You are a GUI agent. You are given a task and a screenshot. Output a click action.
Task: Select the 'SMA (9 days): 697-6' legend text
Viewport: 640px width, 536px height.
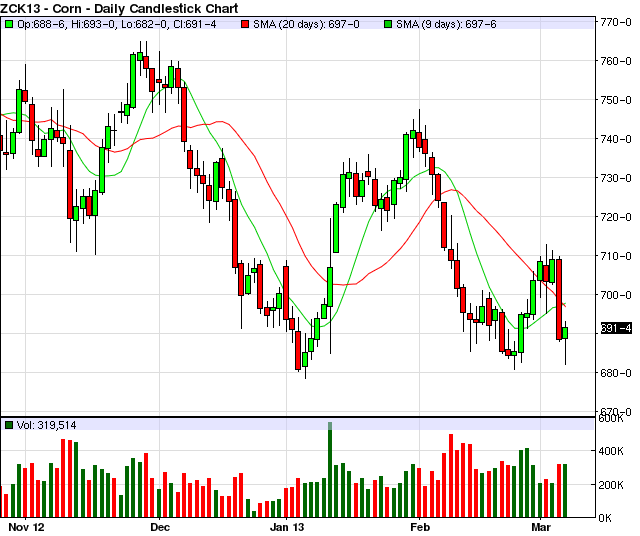pyautogui.click(x=446, y=24)
